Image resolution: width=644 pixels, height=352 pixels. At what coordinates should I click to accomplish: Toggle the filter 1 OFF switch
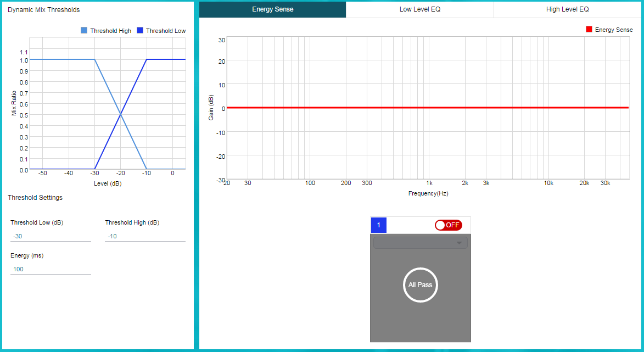(x=448, y=225)
